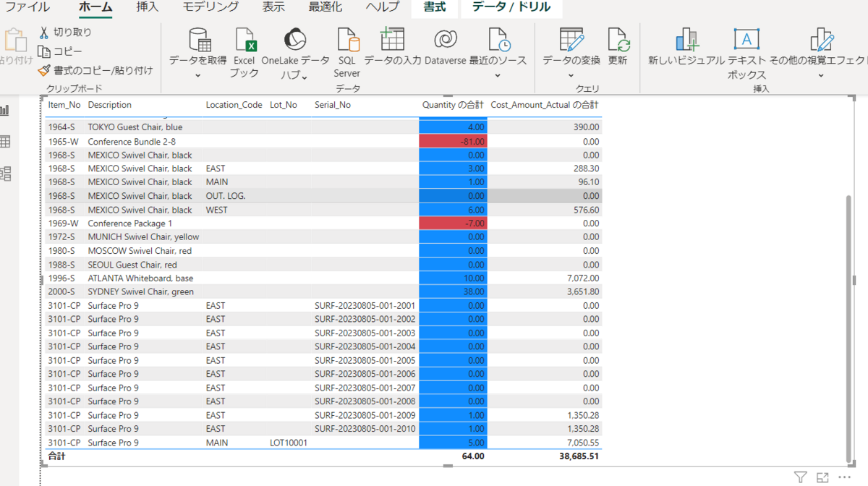Open the 書式 tab
The image size is (868, 486).
click(434, 9)
